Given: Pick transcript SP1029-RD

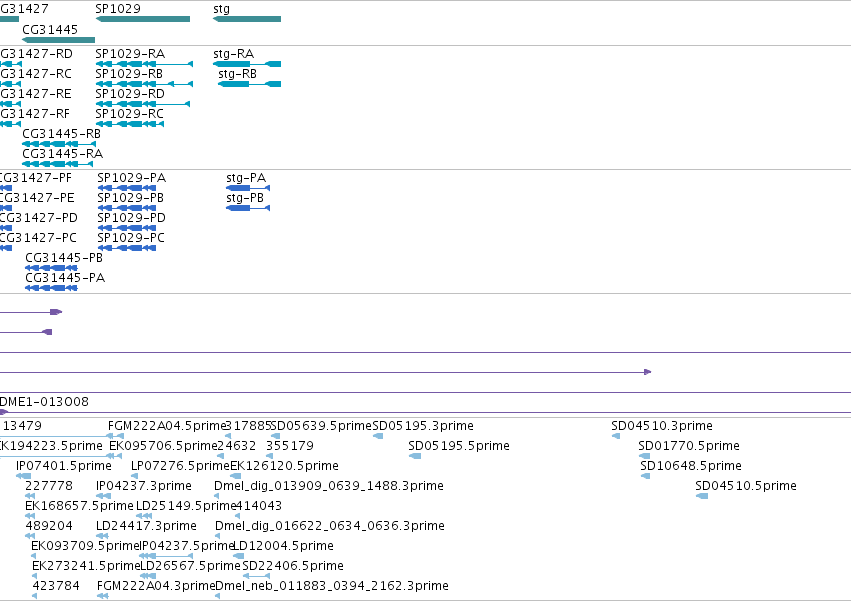Looking at the screenshot, I should 143,104.
